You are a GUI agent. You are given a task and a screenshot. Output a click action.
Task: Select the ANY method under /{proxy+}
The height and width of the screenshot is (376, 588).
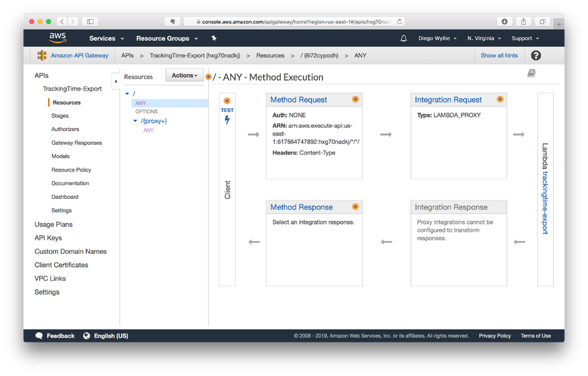point(149,130)
